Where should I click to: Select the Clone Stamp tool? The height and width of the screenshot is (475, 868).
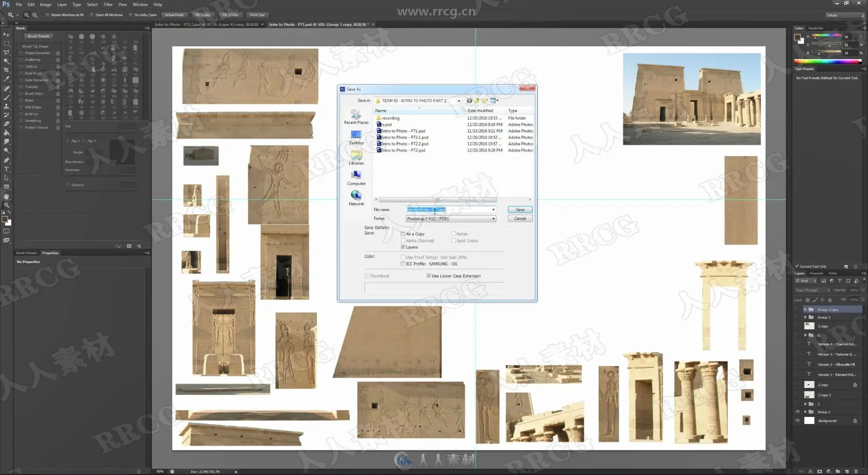[7, 106]
